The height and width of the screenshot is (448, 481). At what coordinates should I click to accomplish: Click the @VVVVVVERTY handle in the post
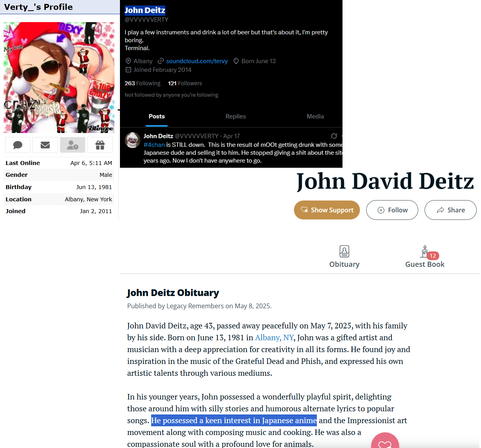[197, 136]
